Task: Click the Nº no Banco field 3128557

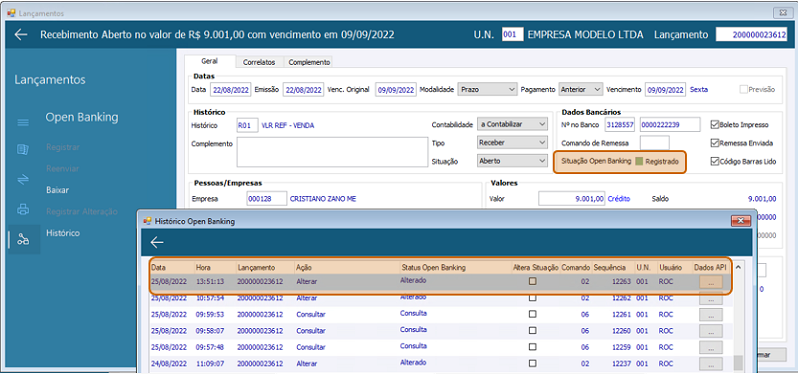Action: 620,124
